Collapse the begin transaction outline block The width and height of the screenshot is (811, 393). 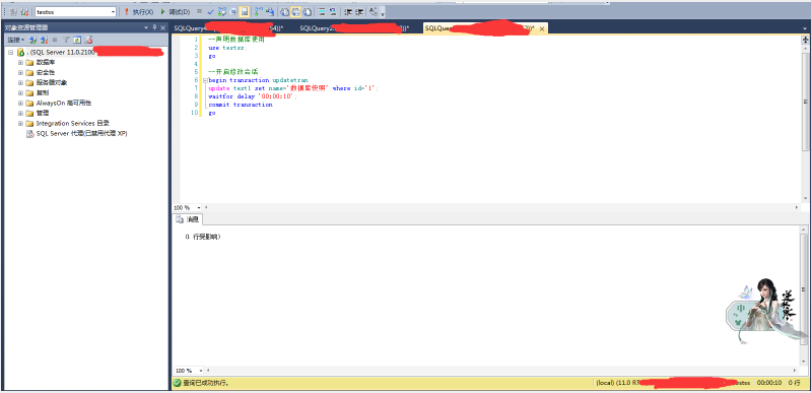[x=205, y=81]
